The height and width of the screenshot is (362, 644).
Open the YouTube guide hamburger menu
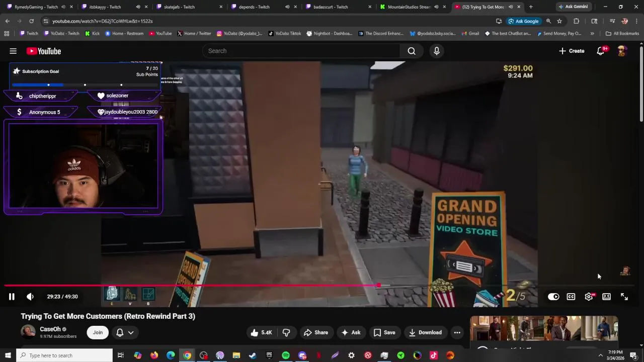coord(13,51)
